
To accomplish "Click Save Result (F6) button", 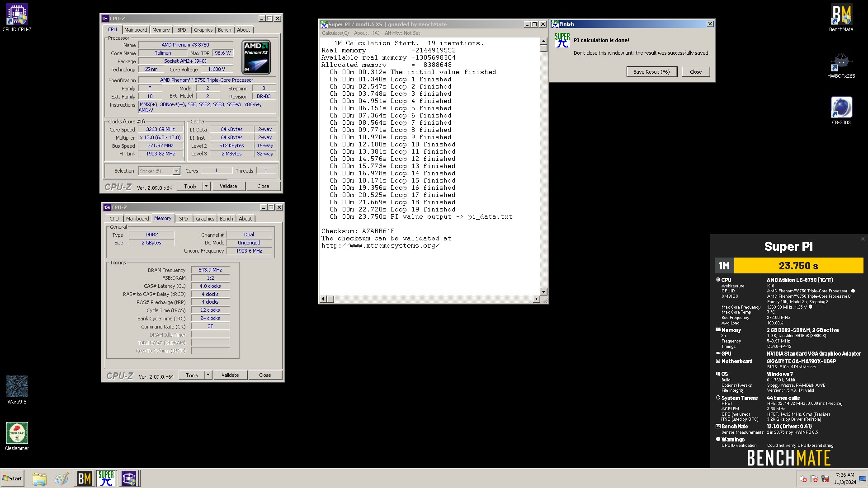I will point(651,72).
